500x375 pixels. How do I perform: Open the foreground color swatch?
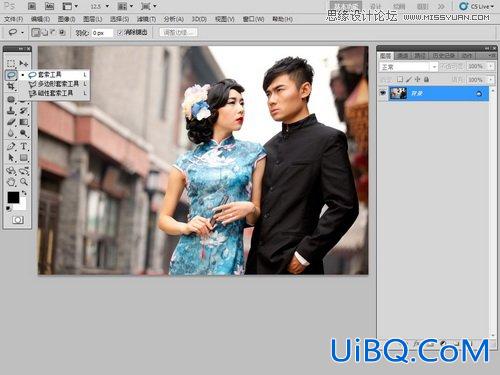pyautogui.click(x=13, y=197)
